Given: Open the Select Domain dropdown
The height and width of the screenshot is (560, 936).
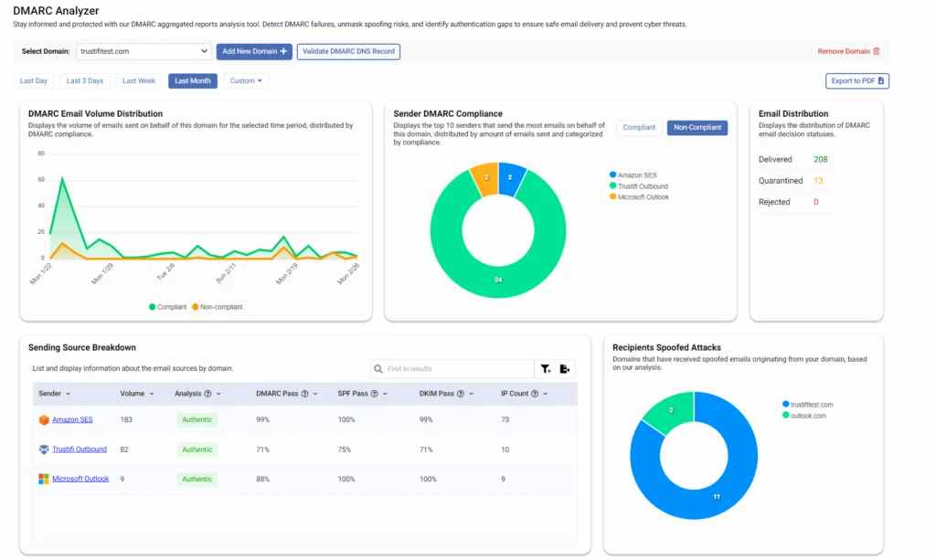Looking at the screenshot, I should tap(144, 51).
